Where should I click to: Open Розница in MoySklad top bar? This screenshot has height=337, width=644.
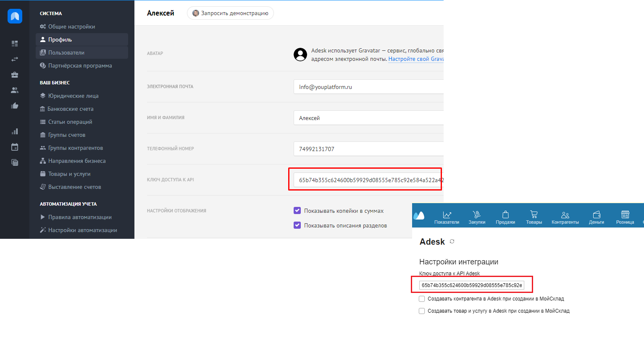tap(625, 217)
